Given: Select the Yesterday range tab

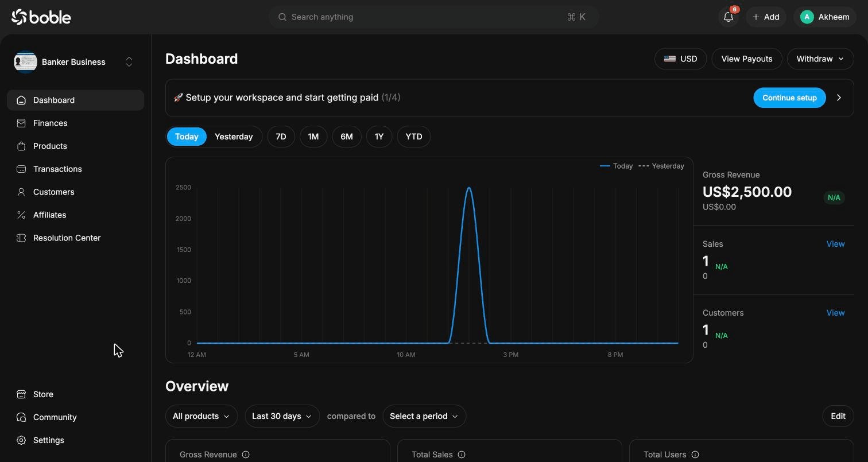Looking at the screenshot, I should tap(234, 137).
